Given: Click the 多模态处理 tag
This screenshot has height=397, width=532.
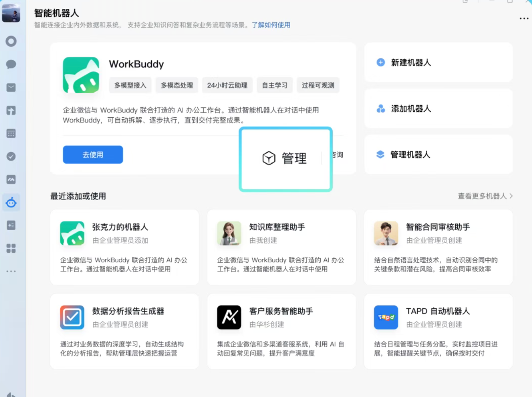Looking at the screenshot, I should pos(177,85).
